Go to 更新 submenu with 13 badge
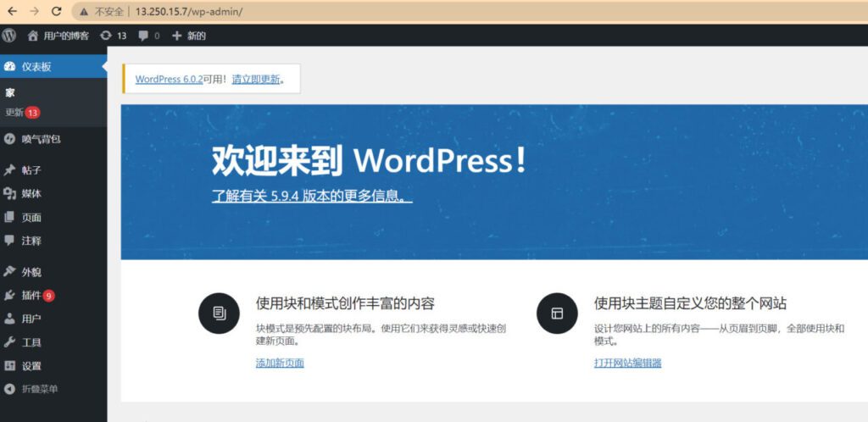Screen dimensions: 868x422 pos(14,113)
